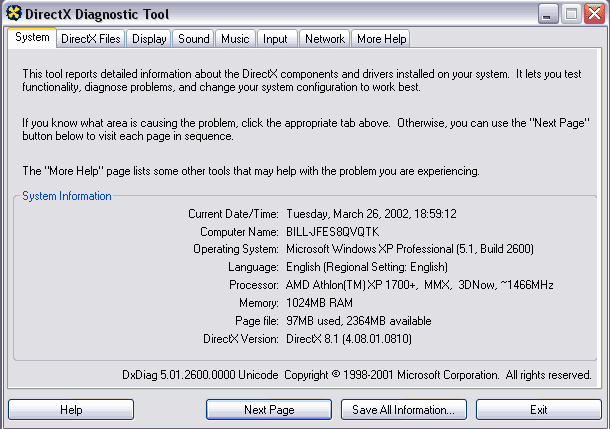This screenshot has height=429, width=610.
Task: Click the Memory label
Action: point(259,303)
